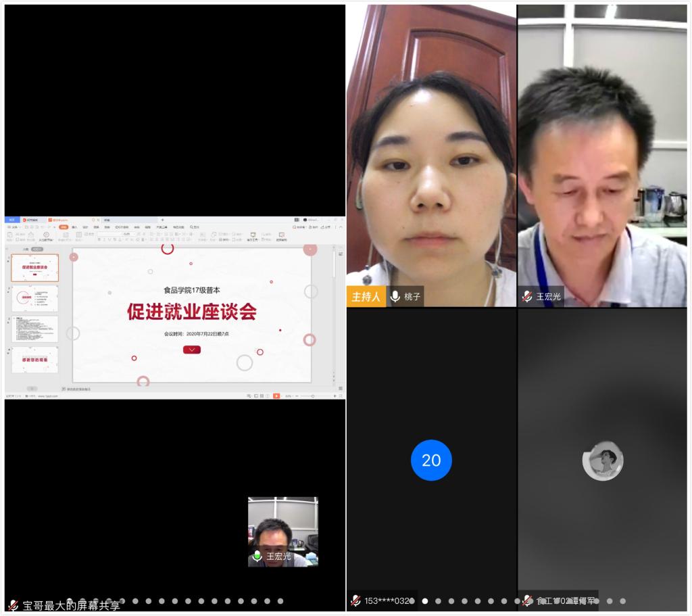Select the fourth slide thumbnail
Image resolution: width=692 pixels, height=616 pixels.
point(34,360)
